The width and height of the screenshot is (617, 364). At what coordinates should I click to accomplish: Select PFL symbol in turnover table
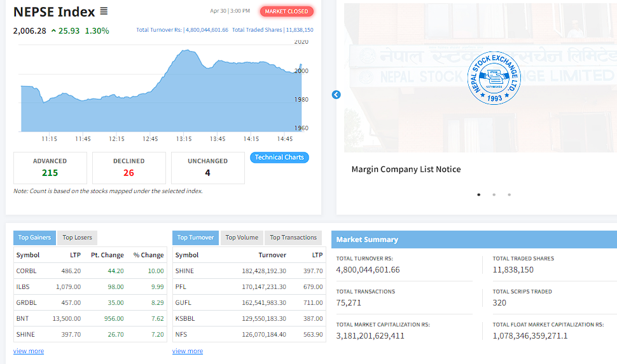[181, 287]
